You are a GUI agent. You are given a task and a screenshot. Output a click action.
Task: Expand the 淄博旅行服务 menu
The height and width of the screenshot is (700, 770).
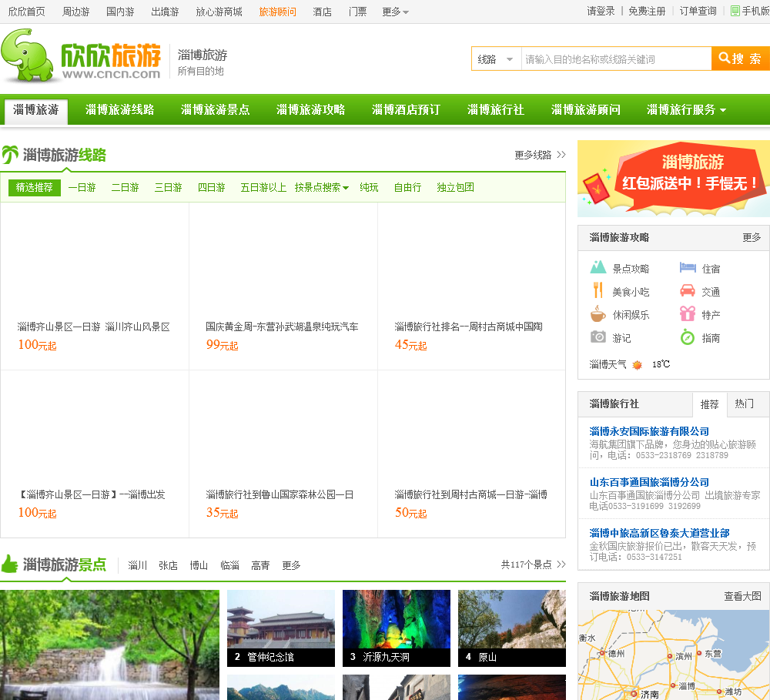[x=686, y=110]
